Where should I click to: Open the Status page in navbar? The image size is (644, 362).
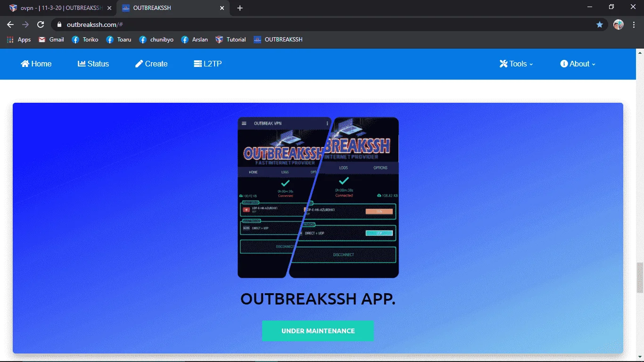coord(93,64)
